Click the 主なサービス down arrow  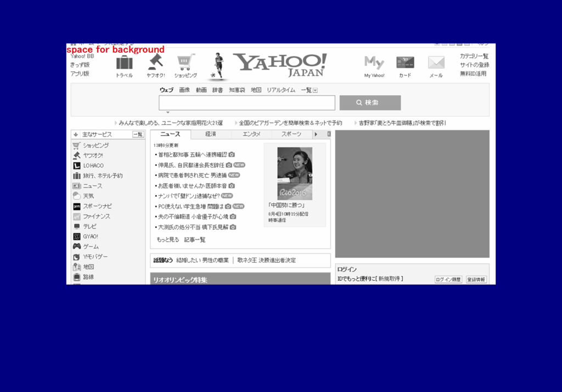pos(76,135)
